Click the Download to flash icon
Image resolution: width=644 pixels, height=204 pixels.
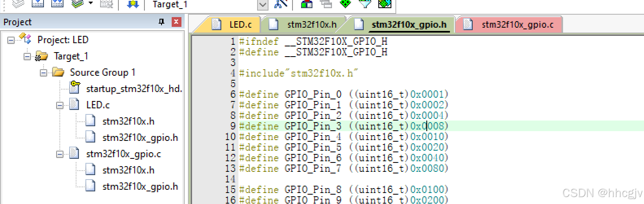click(133, 4)
